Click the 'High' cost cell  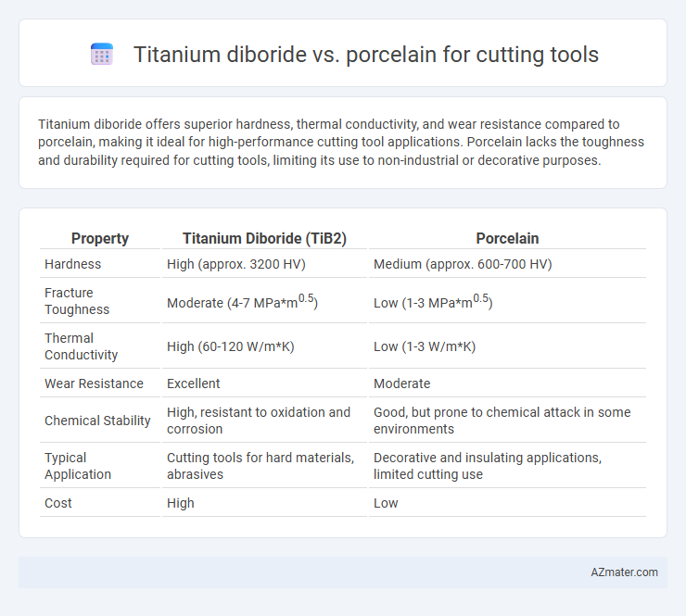pyautogui.click(x=180, y=503)
